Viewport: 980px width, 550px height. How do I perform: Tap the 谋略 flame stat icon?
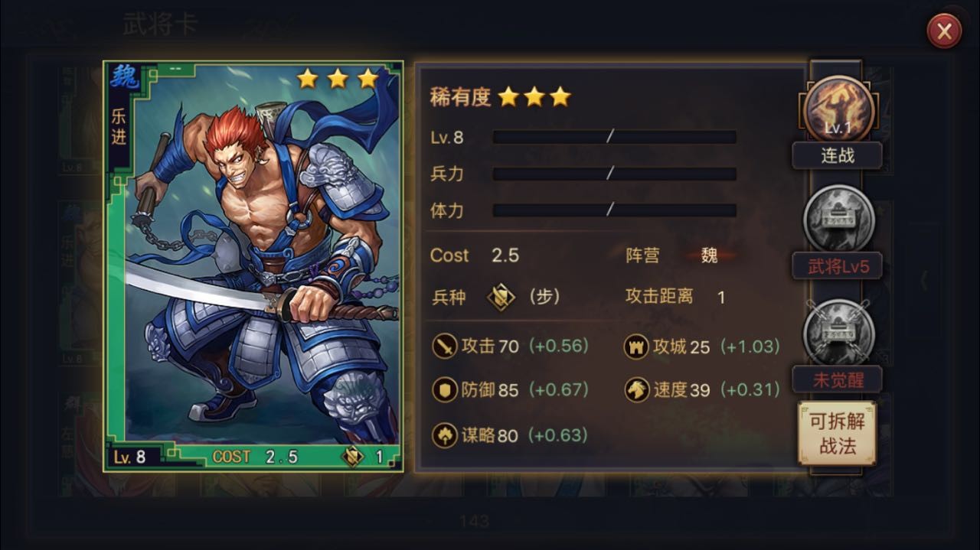445,435
